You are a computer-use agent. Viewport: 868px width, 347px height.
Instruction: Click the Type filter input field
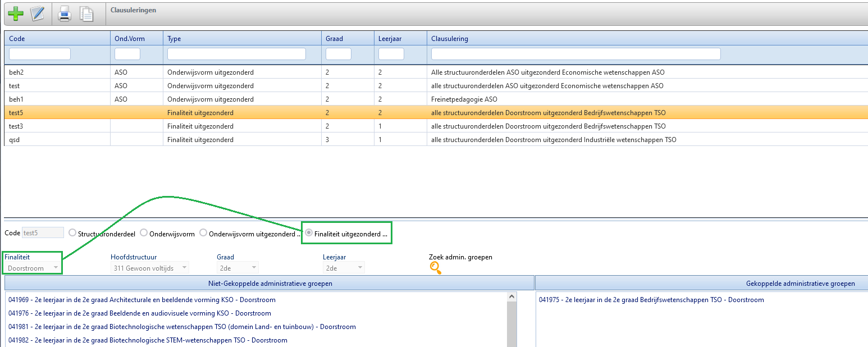pos(236,54)
